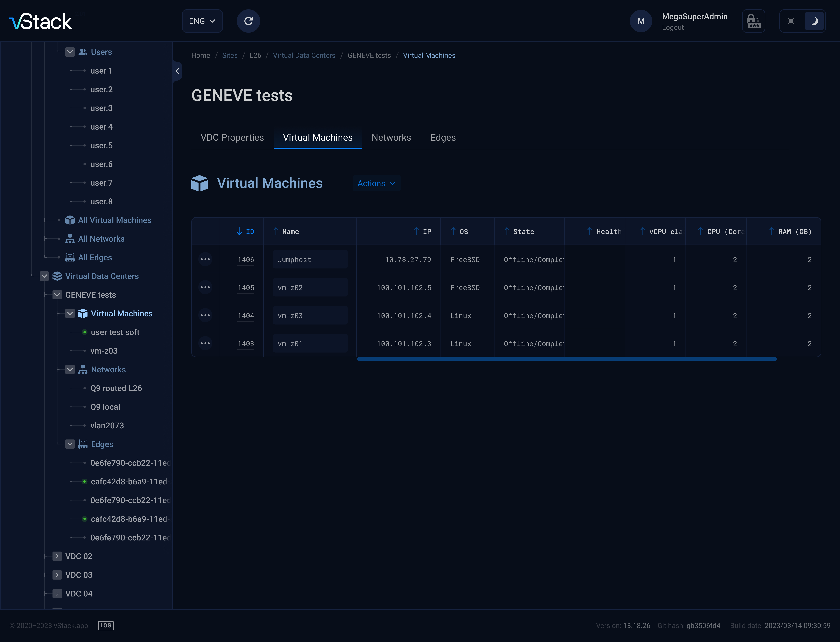840x642 pixels.
Task: Click the All Edges router icon
Action: point(70,258)
